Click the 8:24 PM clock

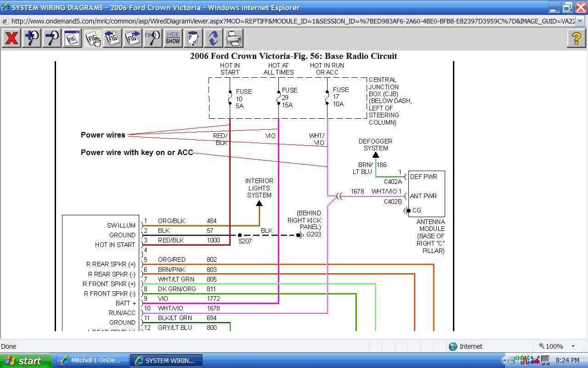pyautogui.click(x=567, y=361)
